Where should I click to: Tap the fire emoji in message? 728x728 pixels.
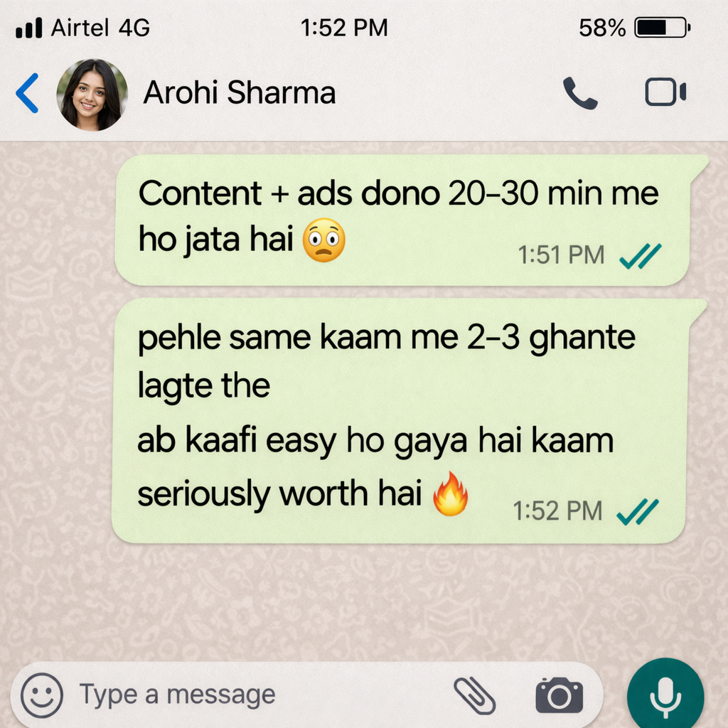click(x=450, y=493)
